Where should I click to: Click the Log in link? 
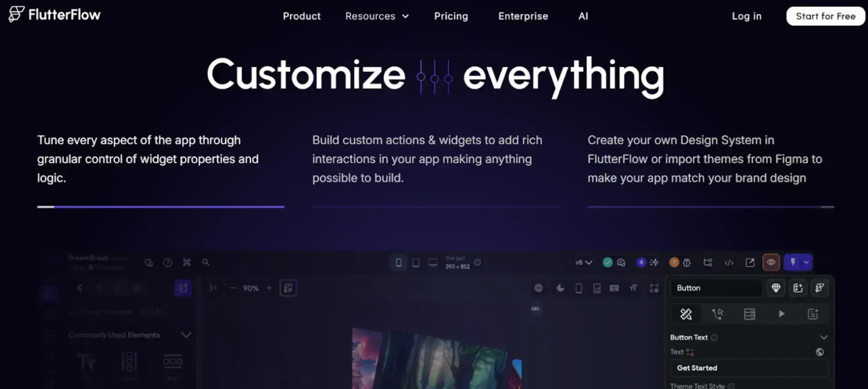click(x=746, y=16)
